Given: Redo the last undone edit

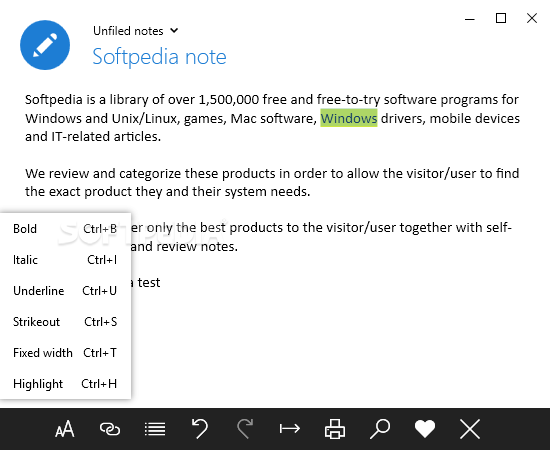Looking at the screenshot, I should [245, 429].
